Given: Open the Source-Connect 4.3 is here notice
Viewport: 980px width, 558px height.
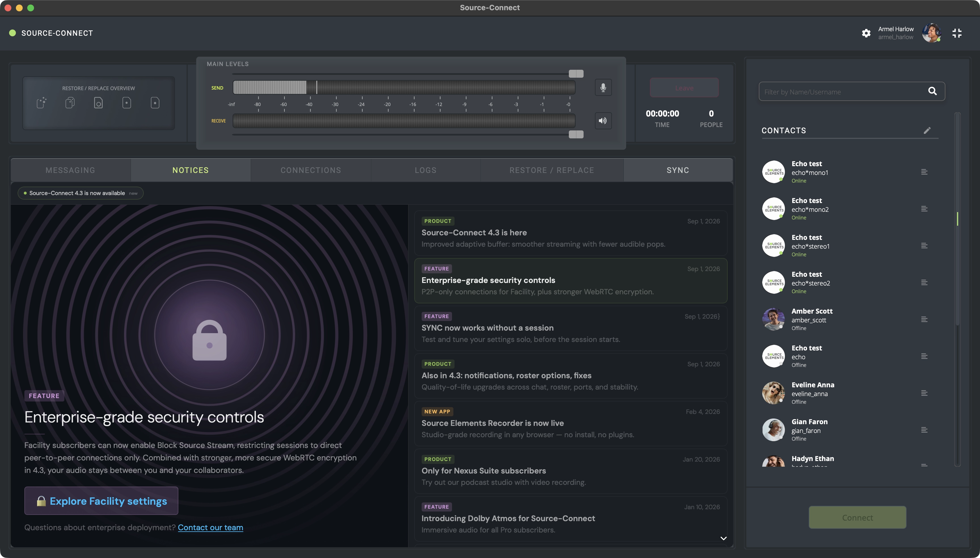Looking at the screenshot, I should point(571,233).
